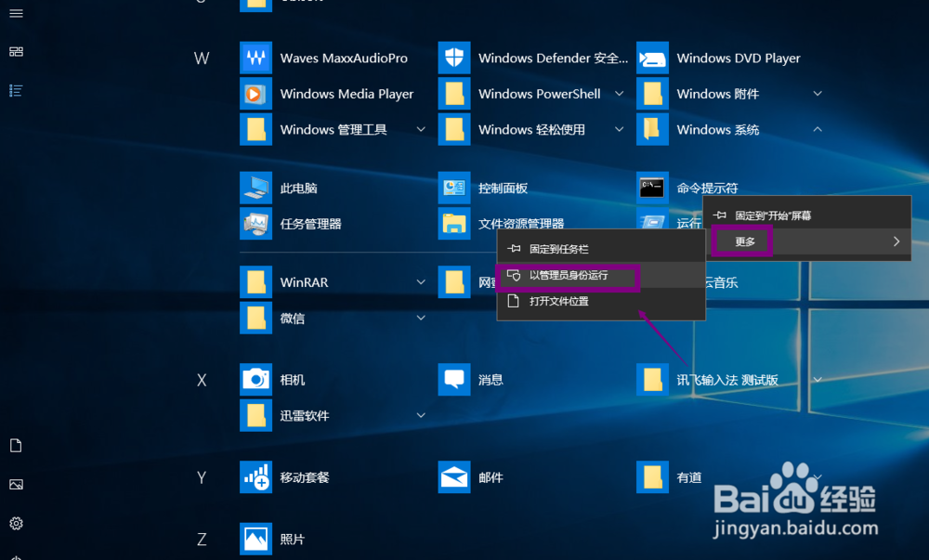
Task: Open 此电脑 computer icon
Action: pos(255,188)
